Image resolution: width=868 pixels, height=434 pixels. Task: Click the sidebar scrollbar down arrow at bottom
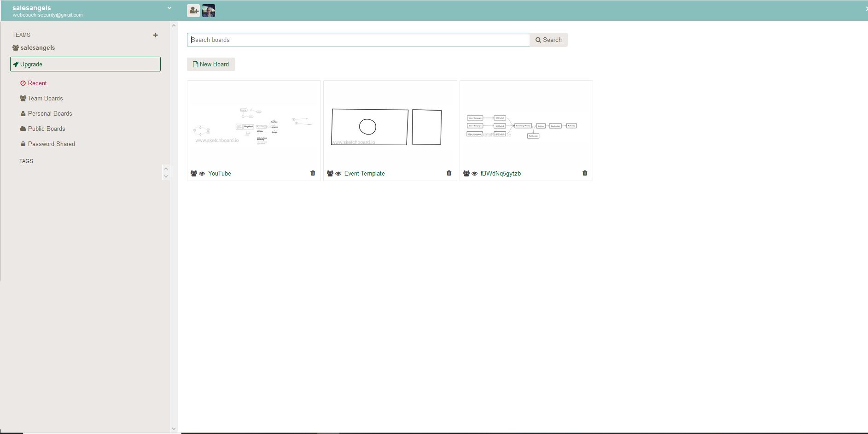(174, 428)
